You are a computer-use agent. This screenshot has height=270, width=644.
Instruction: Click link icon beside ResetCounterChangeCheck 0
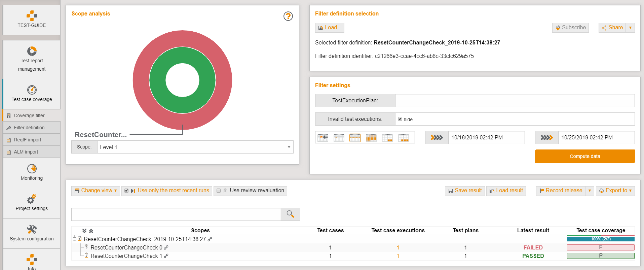tap(166, 247)
